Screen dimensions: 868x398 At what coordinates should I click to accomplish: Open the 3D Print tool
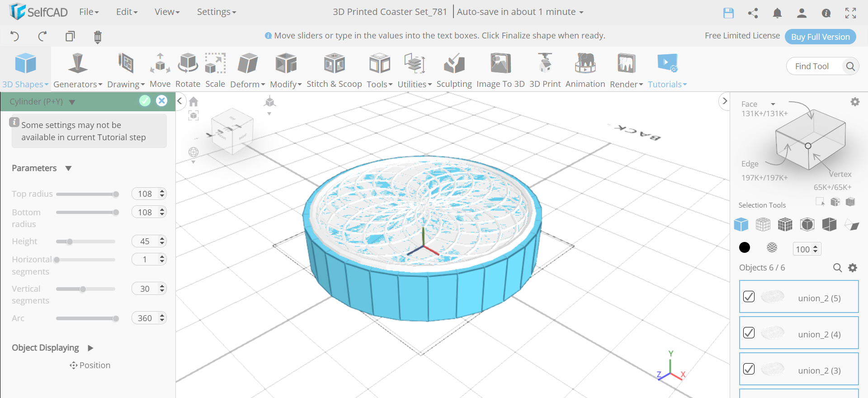[545, 71]
